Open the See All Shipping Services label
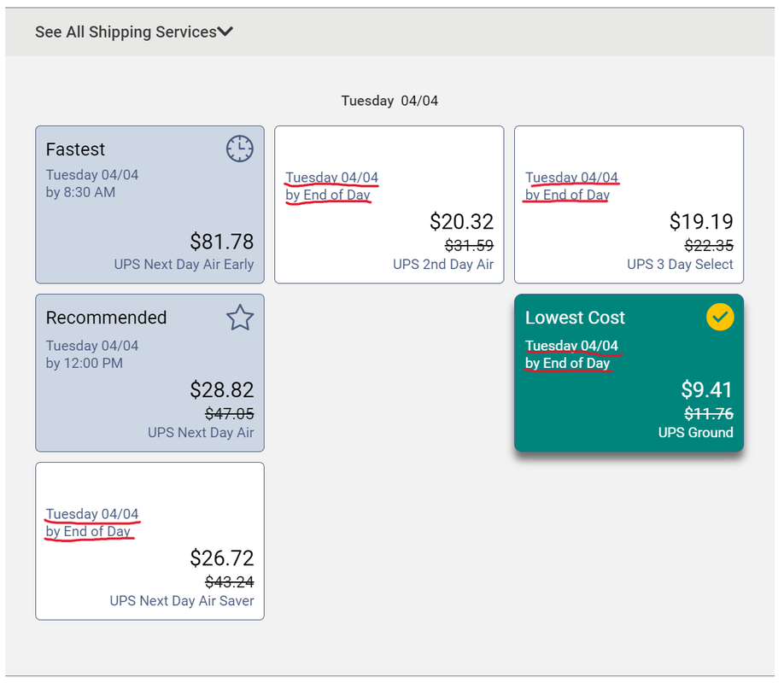This screenshot has height=683, width=784. pos(126,32)
